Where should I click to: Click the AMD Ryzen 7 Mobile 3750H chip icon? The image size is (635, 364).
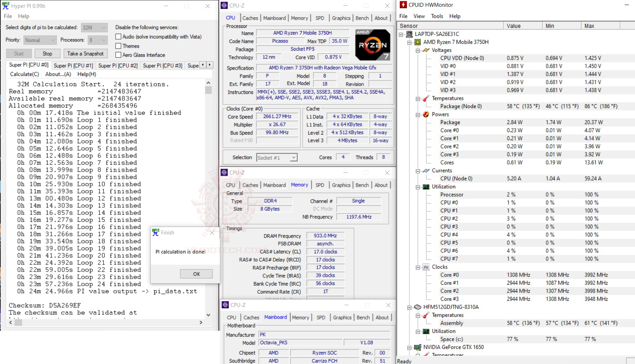coord(418,42)
